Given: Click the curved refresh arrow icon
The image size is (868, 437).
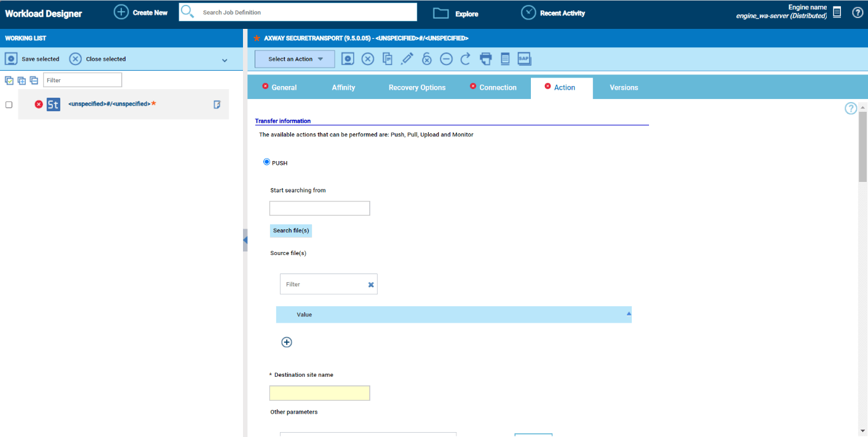Looking at the screenshot, I should pyautogui.click(x=466, y=59).
